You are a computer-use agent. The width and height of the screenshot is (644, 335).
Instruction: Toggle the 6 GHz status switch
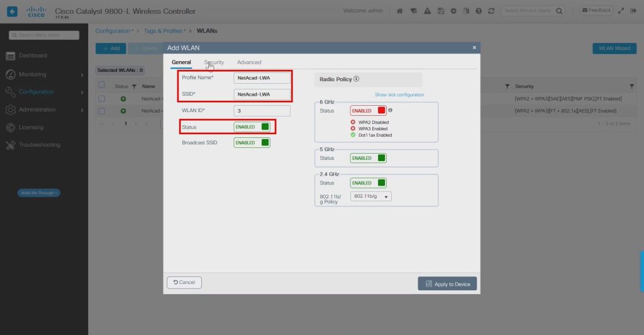point(369,111)
